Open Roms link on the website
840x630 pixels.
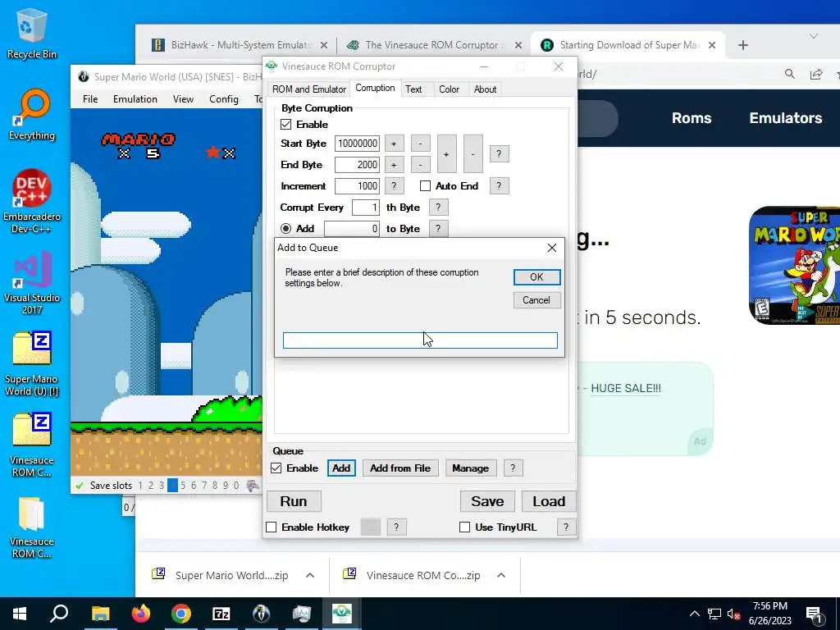692,118
